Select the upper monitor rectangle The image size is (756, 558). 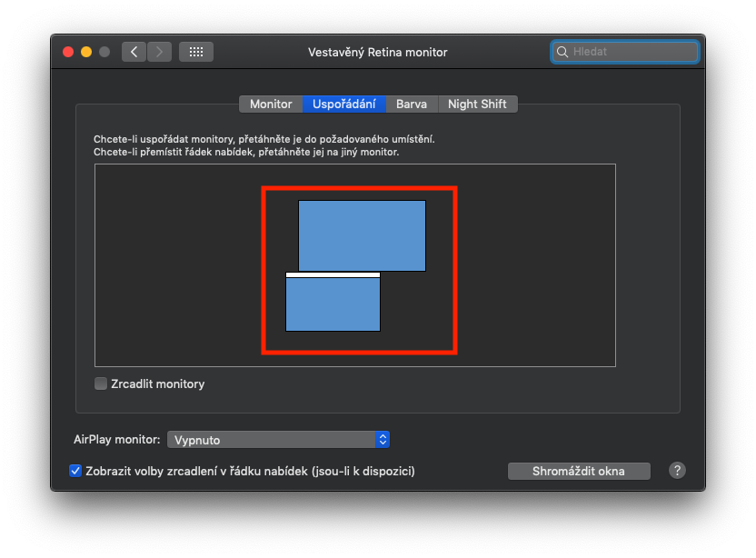362,235
